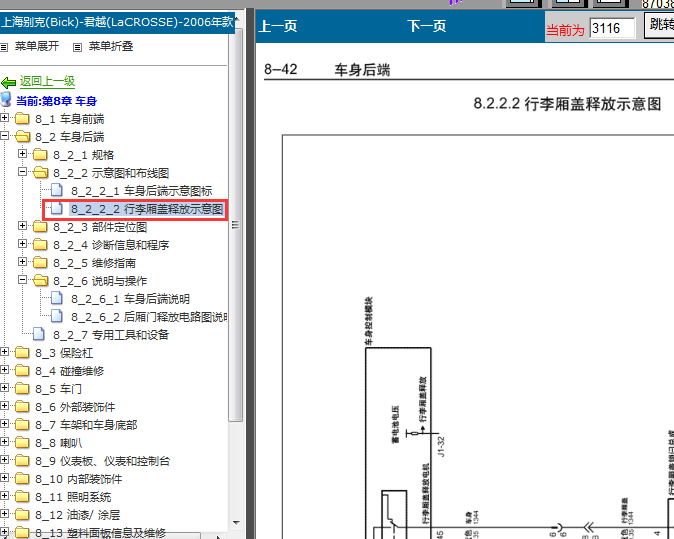Screen dimensions: 674x539
Task: Select 8_7 车架和车身底部 folder
Action: 86,425
